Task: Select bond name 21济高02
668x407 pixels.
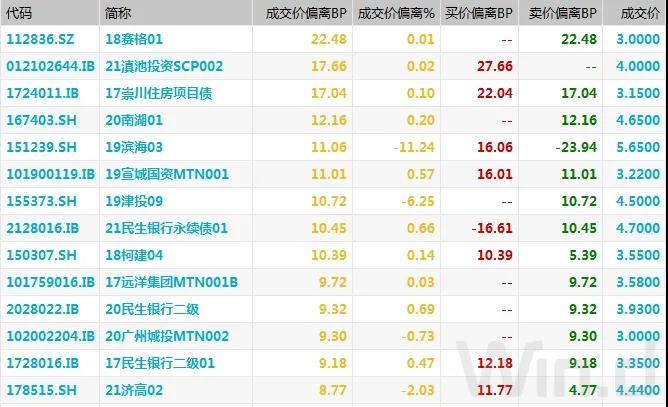Action: click(x=134, y=390)
